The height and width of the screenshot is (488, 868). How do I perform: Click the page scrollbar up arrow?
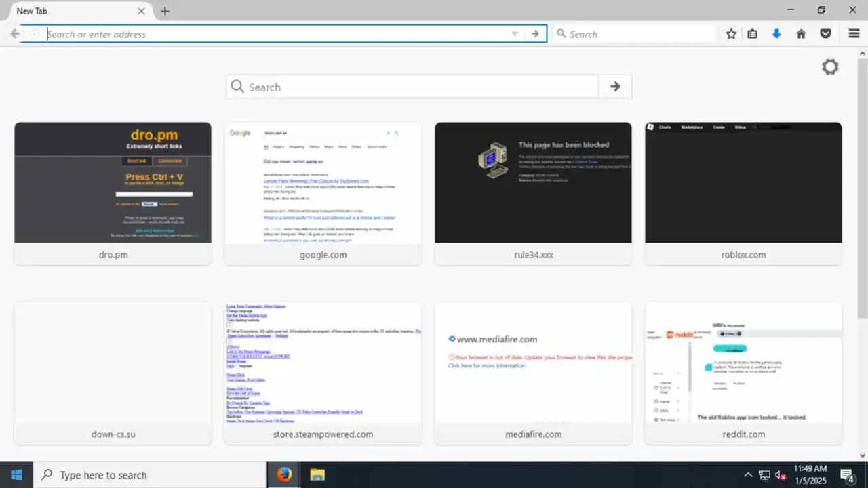(x=862, y=53)
